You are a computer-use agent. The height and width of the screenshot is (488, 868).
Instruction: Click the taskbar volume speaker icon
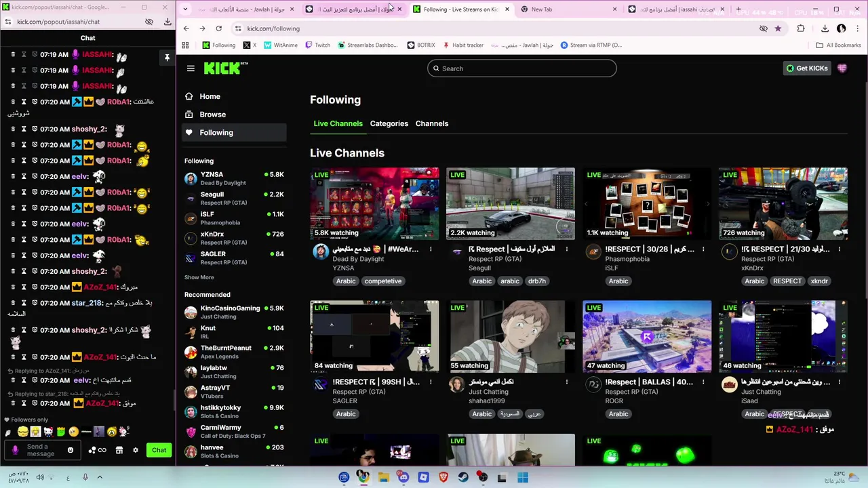click(x=40, y=477)
